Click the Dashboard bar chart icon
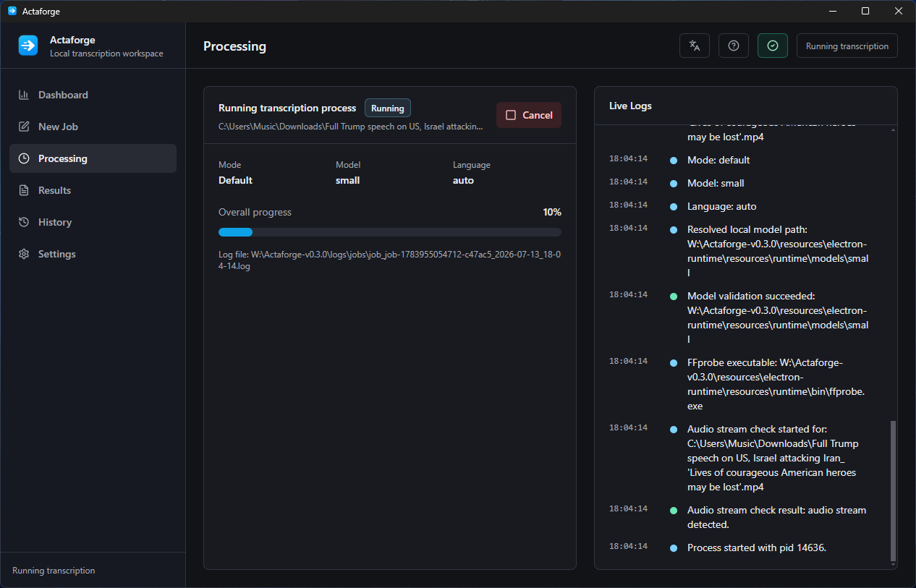 click(x=24, y=95)
